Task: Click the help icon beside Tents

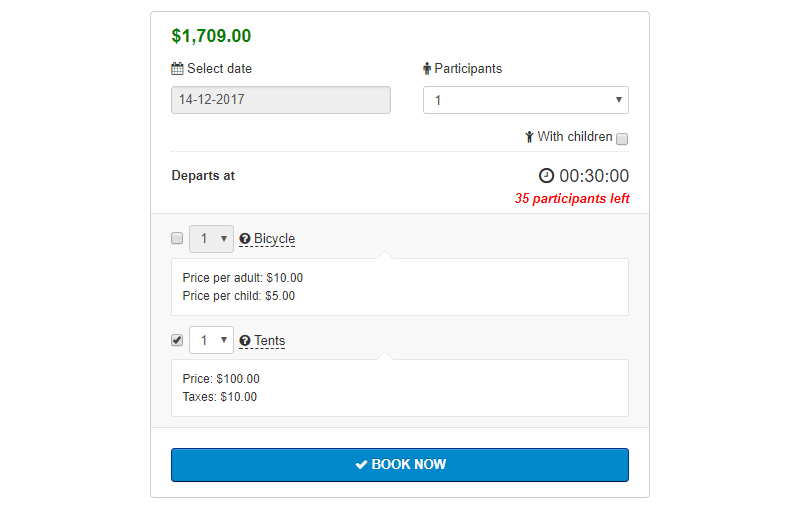Action: 245,341
